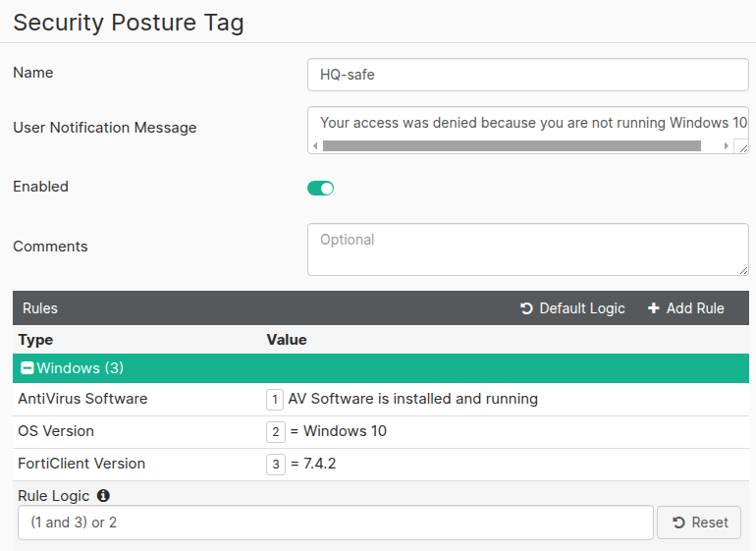The image size is (756, 551).
Task: Click the Default Logic reset icon
Action: tap(526, 308)
